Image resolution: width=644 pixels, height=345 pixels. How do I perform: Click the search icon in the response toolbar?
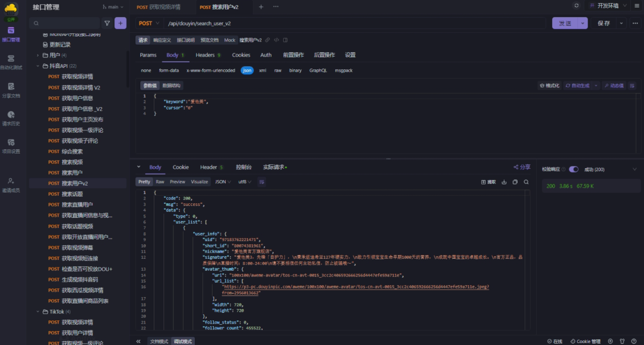pos(526,182)
